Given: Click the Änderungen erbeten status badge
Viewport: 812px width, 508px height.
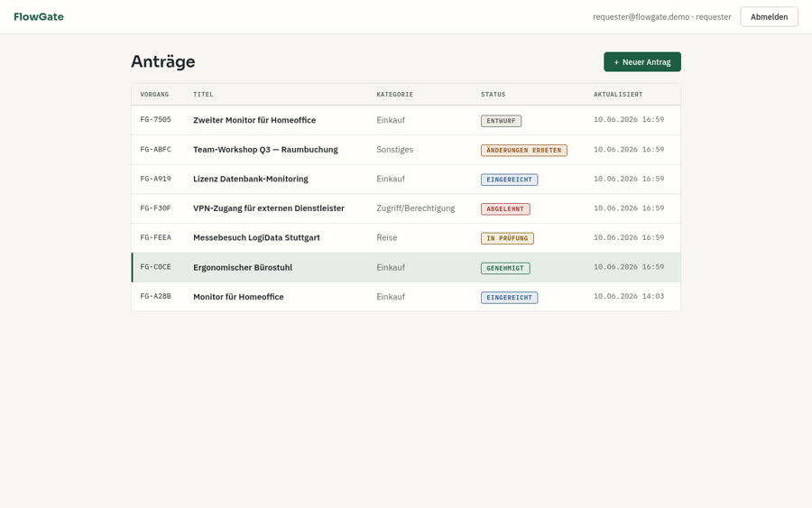Looking at the screenshot, I should (523, 150).
